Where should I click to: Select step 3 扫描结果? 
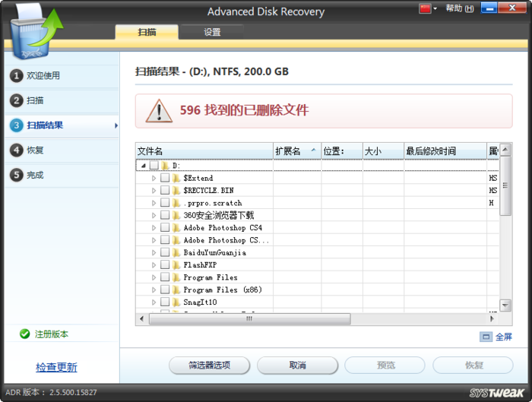62,125
